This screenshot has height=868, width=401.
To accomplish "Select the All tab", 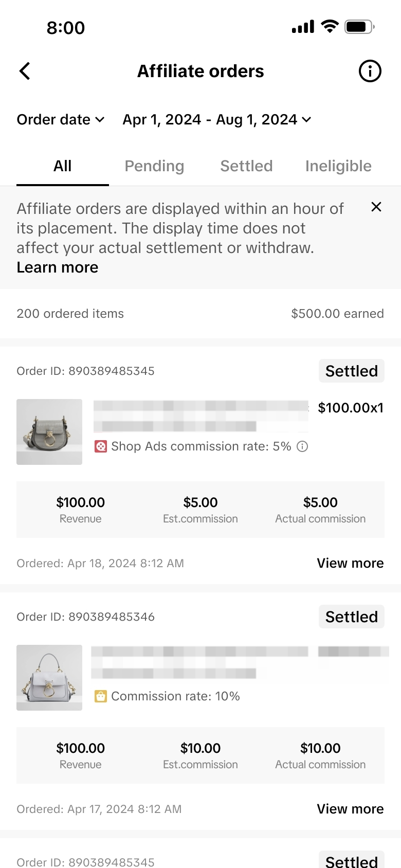I will click(x=63, y=166).
